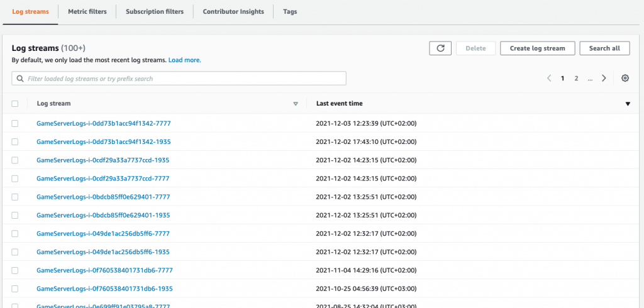Click the pagination ellipsis for more pages
644x308 pixels.
pyautogui.click(x=590, y=78)
